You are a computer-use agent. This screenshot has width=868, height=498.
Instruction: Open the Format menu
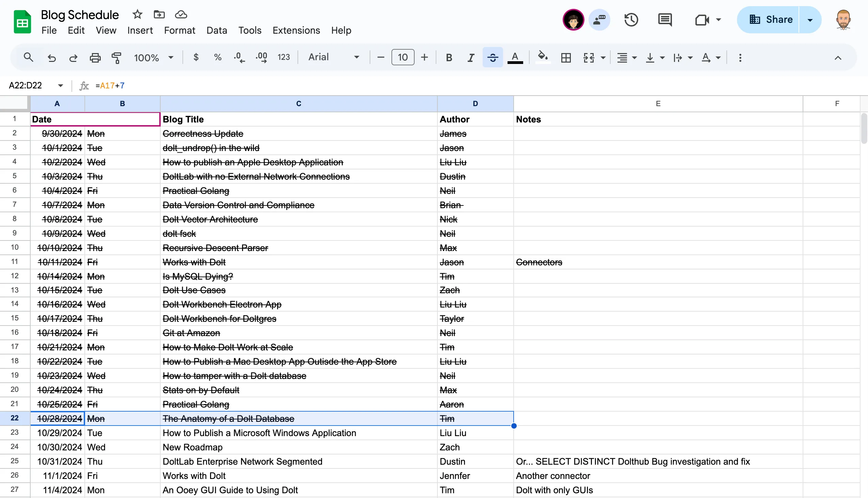pos(179,30)
